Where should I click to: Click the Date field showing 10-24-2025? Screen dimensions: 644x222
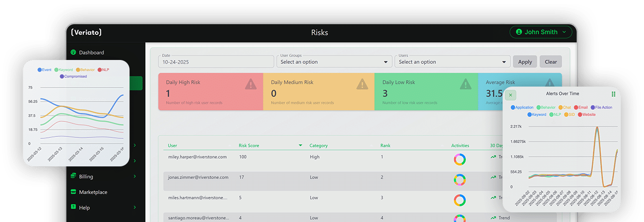pos(216,61)
